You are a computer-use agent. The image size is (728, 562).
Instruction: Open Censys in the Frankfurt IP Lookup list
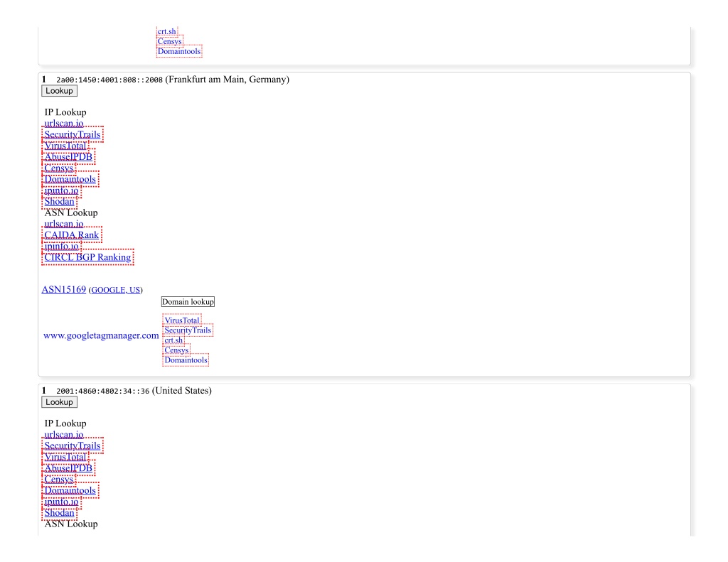[x=58, y=168]
